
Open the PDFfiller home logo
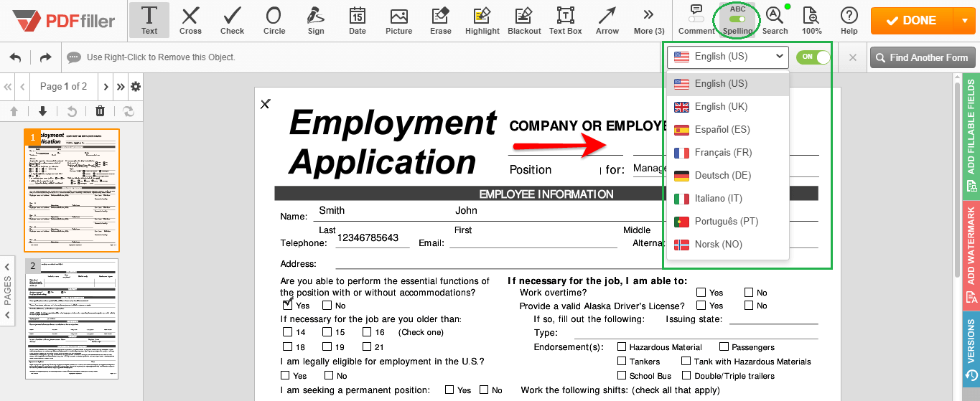click(x=64, y=20)
